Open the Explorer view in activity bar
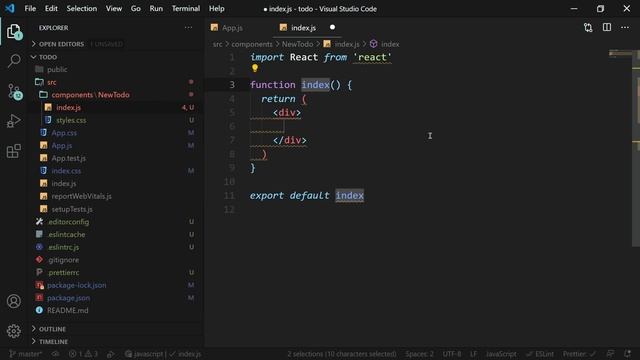 tap(14, 32)
